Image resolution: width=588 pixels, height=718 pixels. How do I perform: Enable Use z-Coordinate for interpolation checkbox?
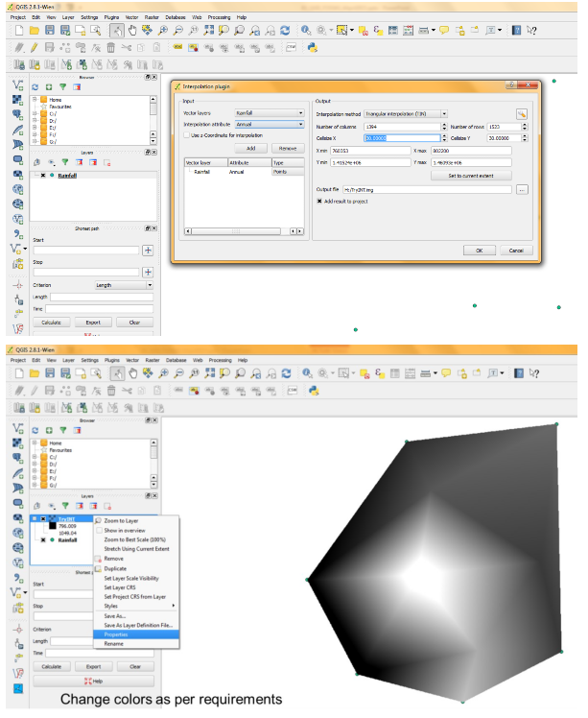(187, 135)
